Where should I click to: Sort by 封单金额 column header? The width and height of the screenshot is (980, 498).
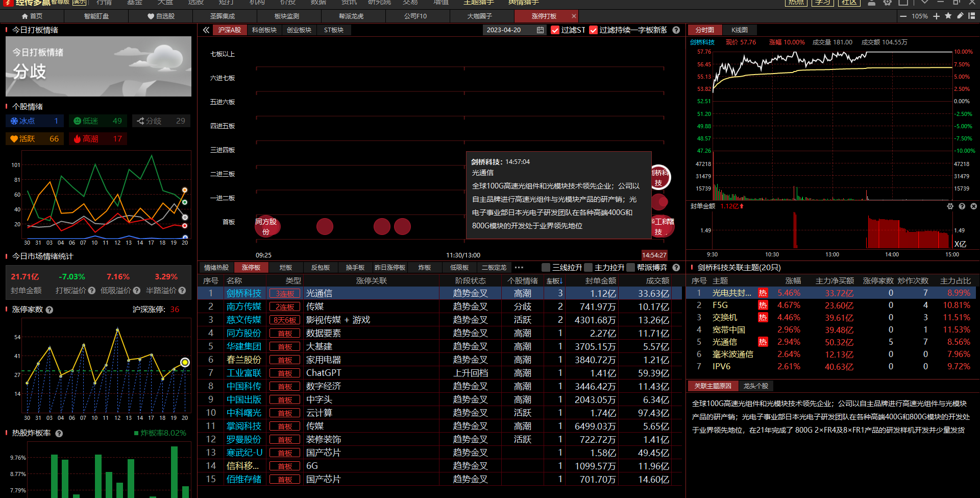tap(600, 281)
